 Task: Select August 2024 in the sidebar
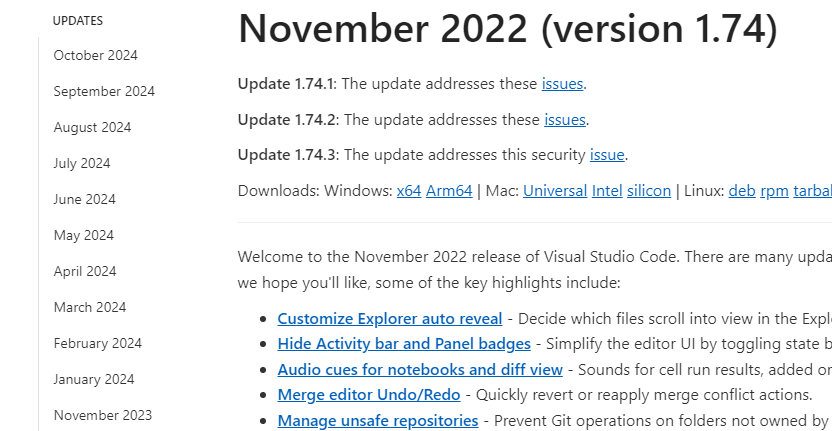tap(92, 127)
